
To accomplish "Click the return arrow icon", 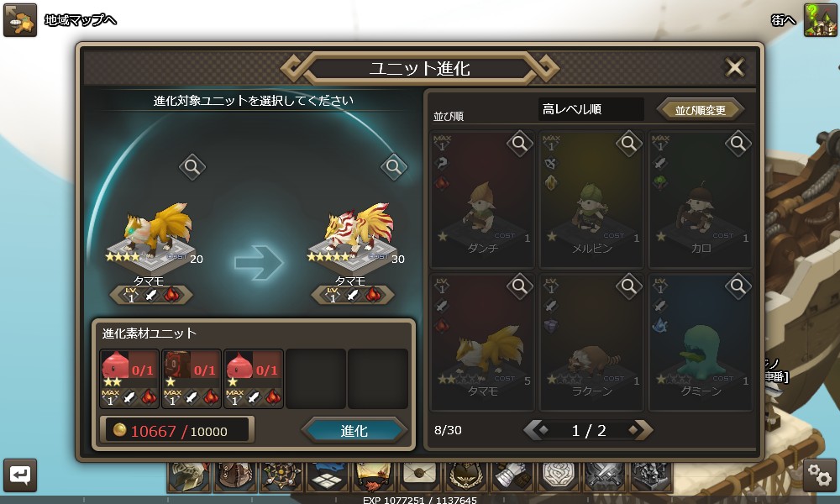I will point(20,475).
